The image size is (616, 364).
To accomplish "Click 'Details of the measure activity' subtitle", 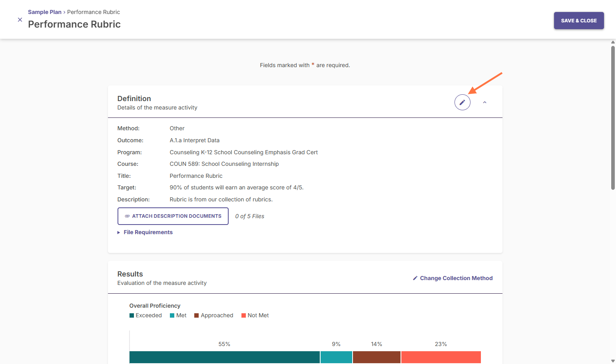I will coord(157,107).
